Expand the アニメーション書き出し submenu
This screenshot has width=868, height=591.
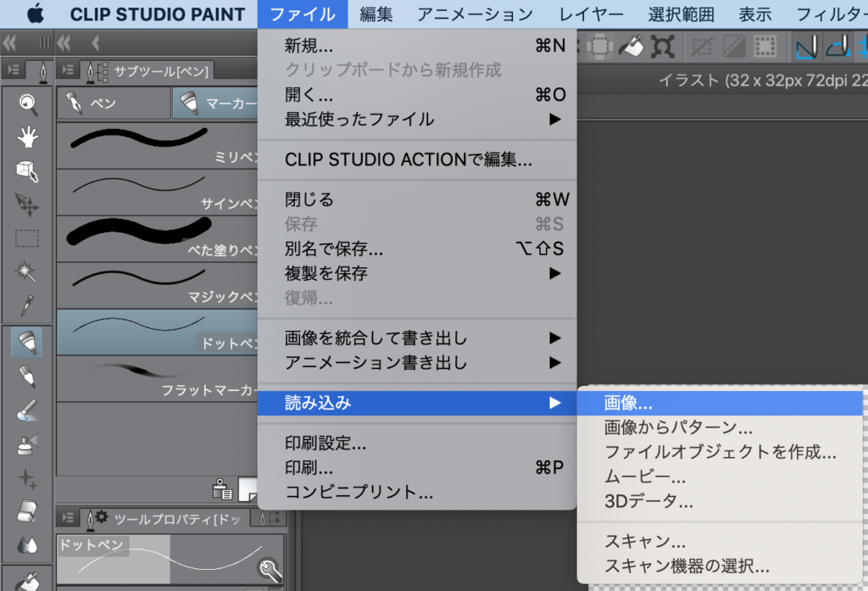(x=417, y=363)
